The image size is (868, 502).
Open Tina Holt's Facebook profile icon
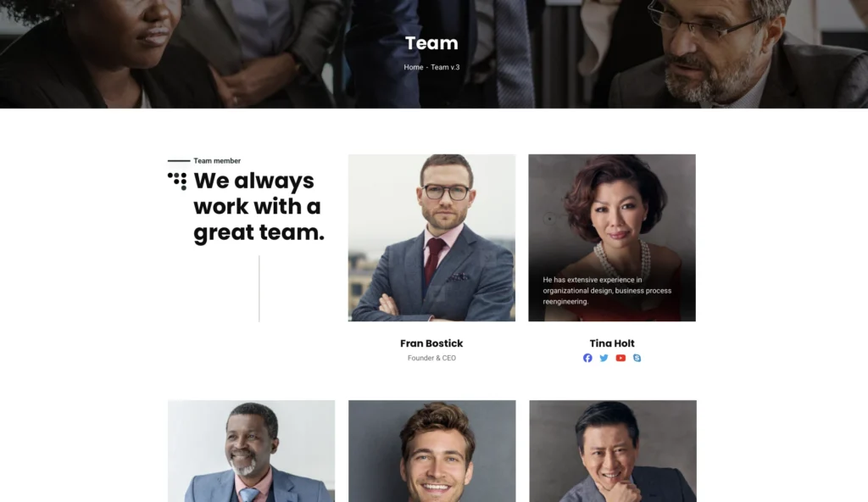pos(587,358)
